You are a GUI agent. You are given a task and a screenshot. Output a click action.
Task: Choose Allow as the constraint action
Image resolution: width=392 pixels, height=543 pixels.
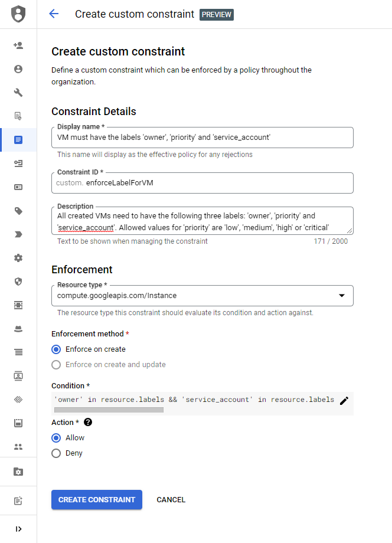57,437
